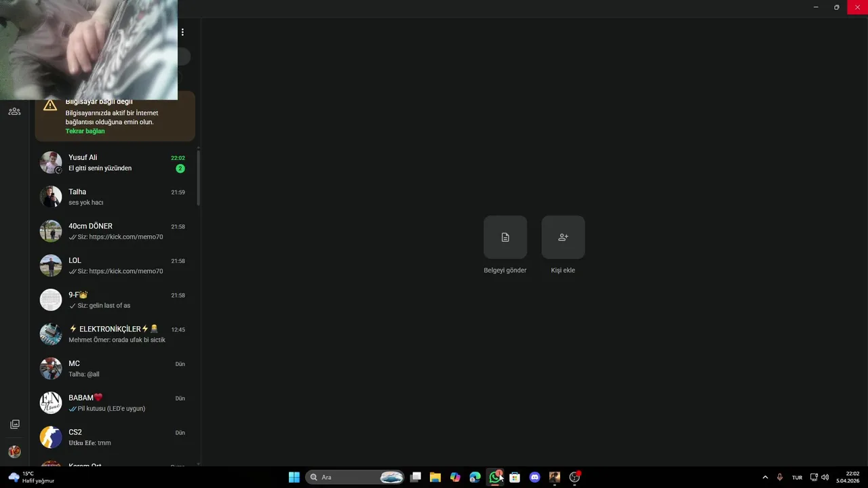Click the WhatsApp taskbar icon
868x488 pixels.
[x=496, y=477]
